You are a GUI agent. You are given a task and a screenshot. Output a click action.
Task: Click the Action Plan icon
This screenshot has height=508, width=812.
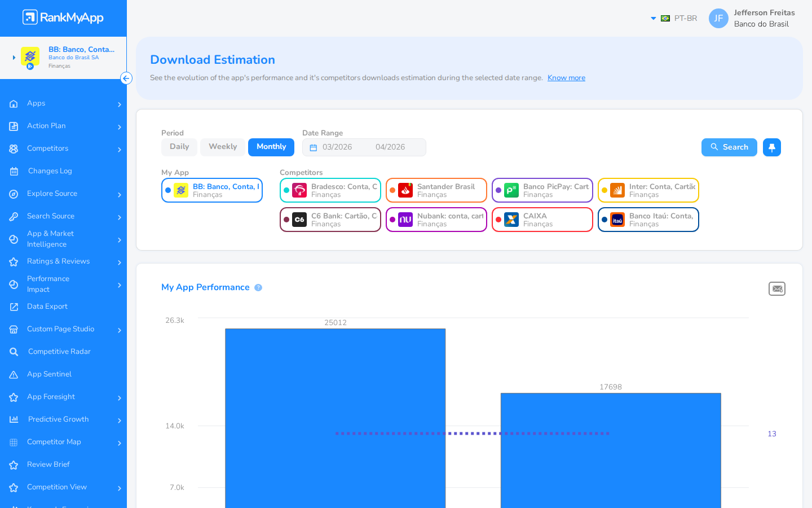14,126
